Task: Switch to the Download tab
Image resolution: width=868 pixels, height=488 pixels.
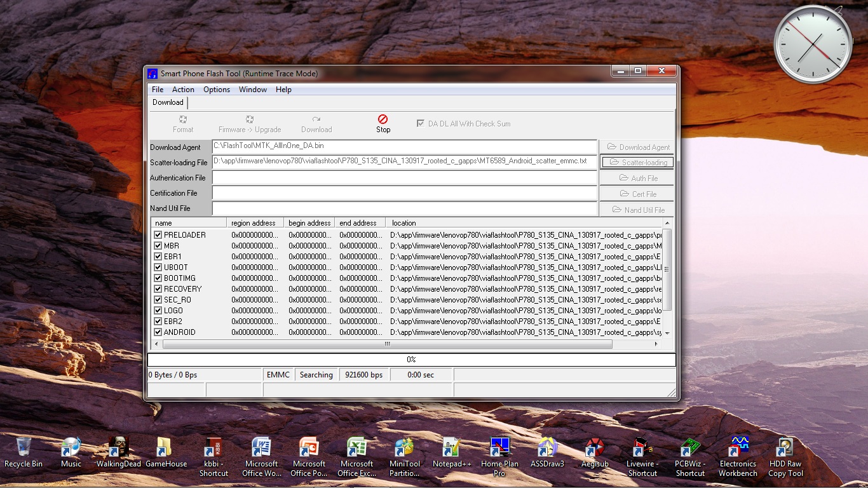Action: (x=167, y=102)
